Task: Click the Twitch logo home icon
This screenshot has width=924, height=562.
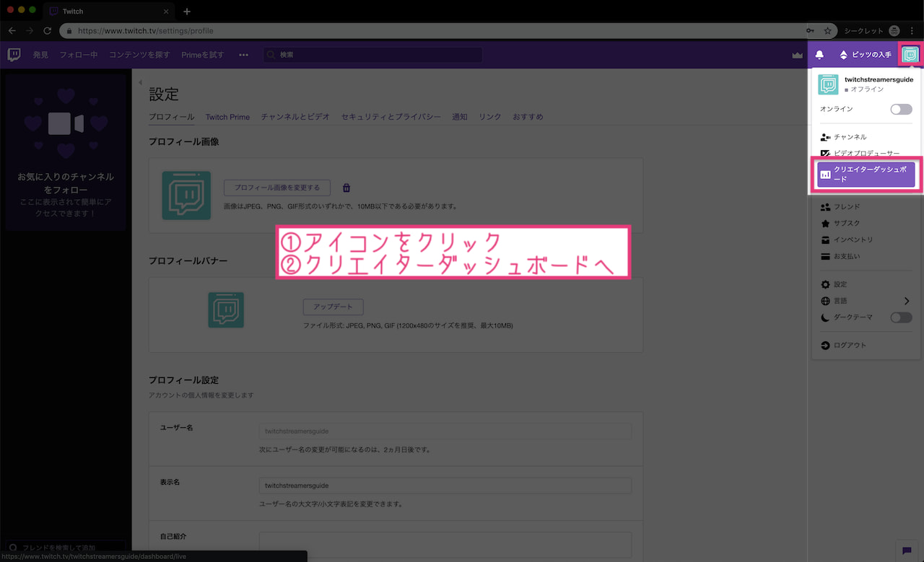Action: coord(14,55)
